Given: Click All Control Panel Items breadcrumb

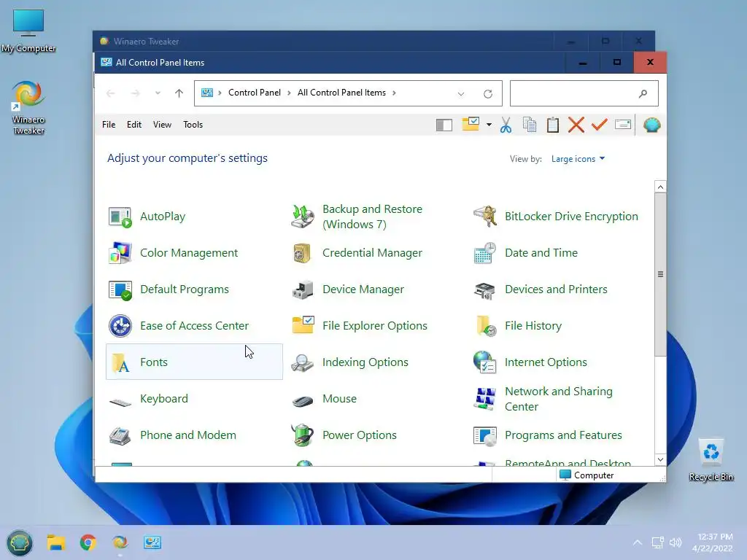Looking at the screenshot, I should (x=341, y=93).
